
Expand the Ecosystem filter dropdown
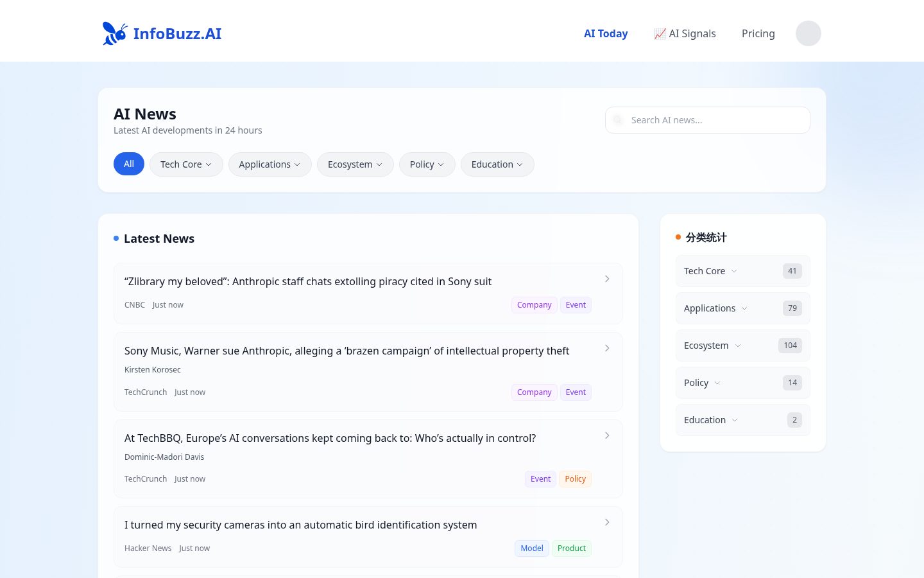pos(355,164)
